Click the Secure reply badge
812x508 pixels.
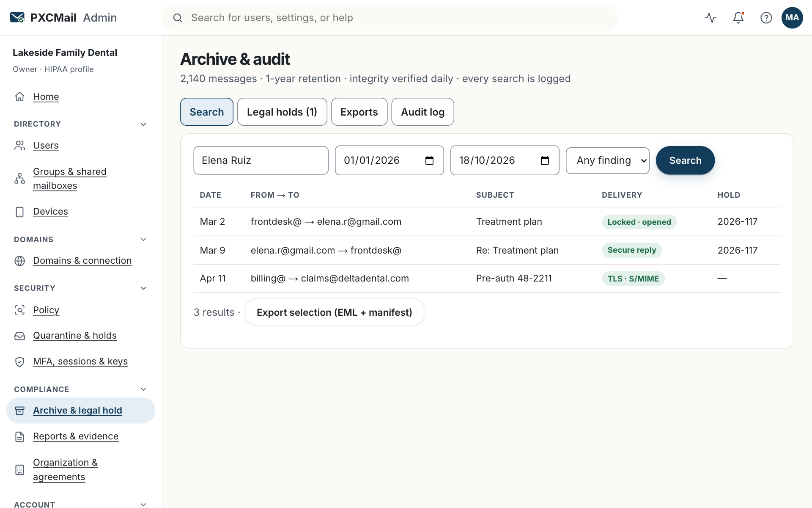coord(632,250)
